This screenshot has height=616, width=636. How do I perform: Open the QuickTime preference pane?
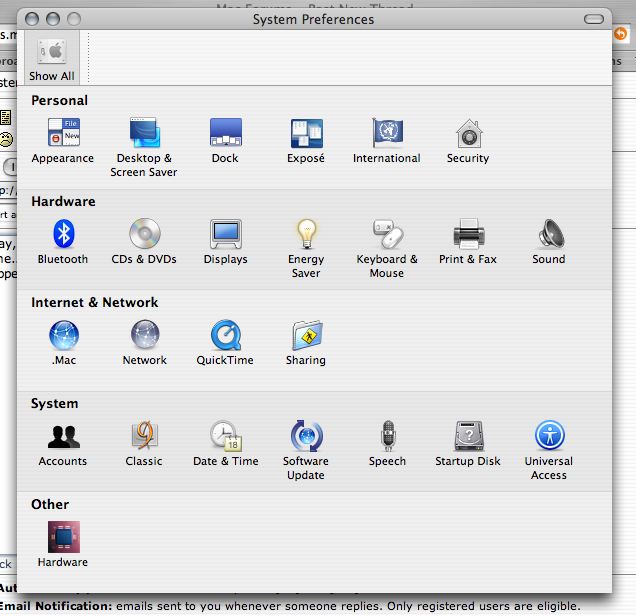click(x=226, y=343)
